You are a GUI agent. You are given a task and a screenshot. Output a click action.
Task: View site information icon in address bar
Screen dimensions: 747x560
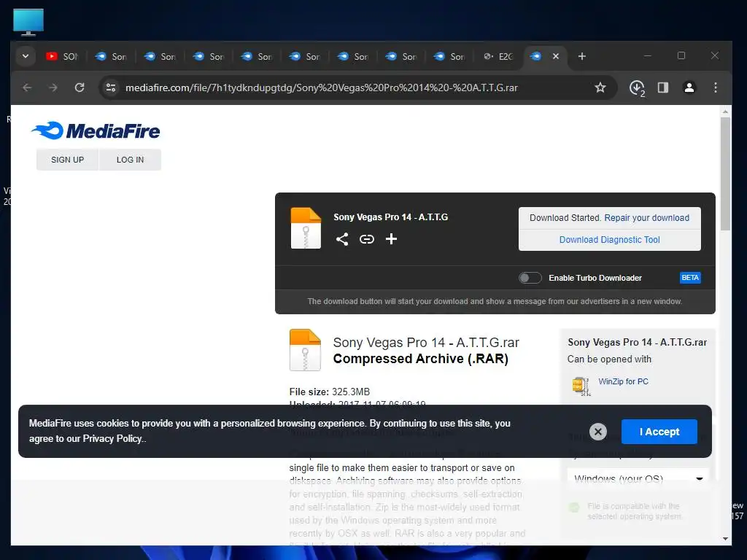[111, 87]
